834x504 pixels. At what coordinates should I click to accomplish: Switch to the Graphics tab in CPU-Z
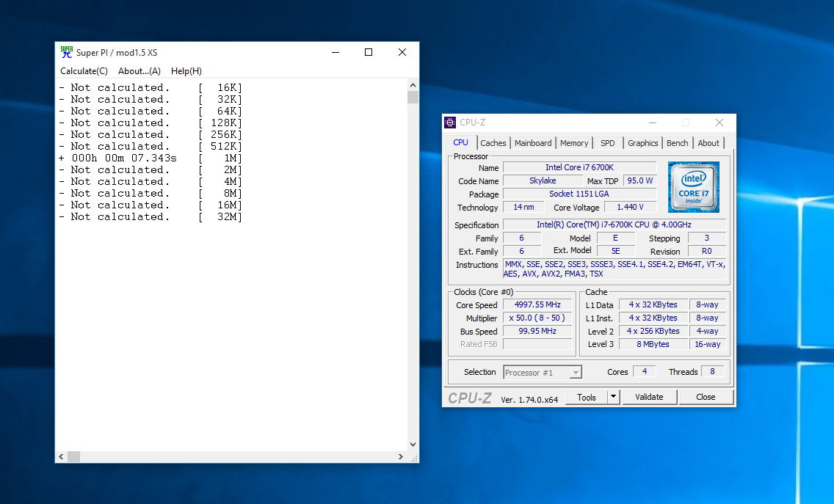click(642, 143)
